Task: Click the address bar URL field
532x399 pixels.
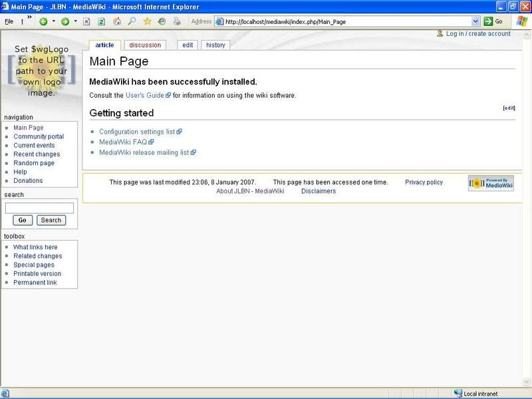Action: pyautogui.click(x=347, y=22)
